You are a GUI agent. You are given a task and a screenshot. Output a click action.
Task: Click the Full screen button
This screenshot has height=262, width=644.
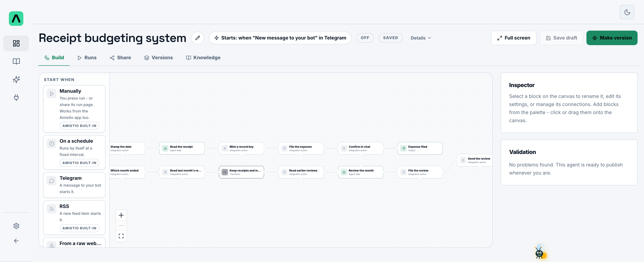tap(514, 38)
